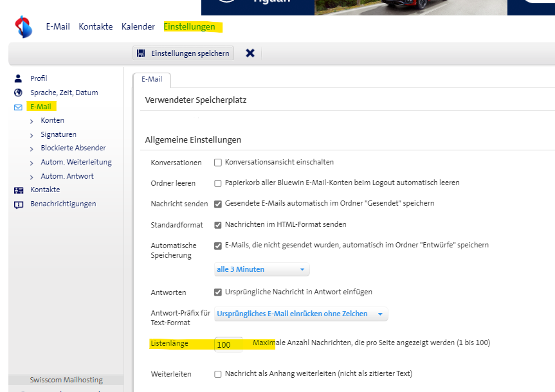Open Autom. Weiterleitung settings
The height and width of the screenshot is (392, 555).
pyautogui.click(x=76, y=162)
